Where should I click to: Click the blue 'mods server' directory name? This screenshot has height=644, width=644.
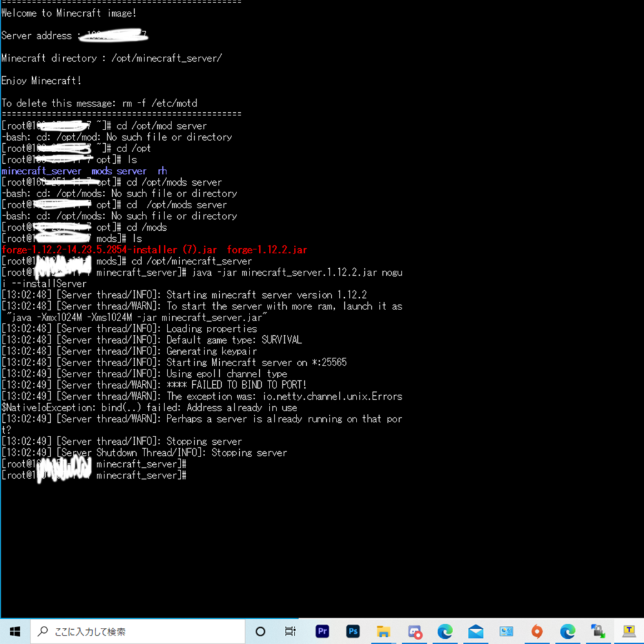point(119,171)
